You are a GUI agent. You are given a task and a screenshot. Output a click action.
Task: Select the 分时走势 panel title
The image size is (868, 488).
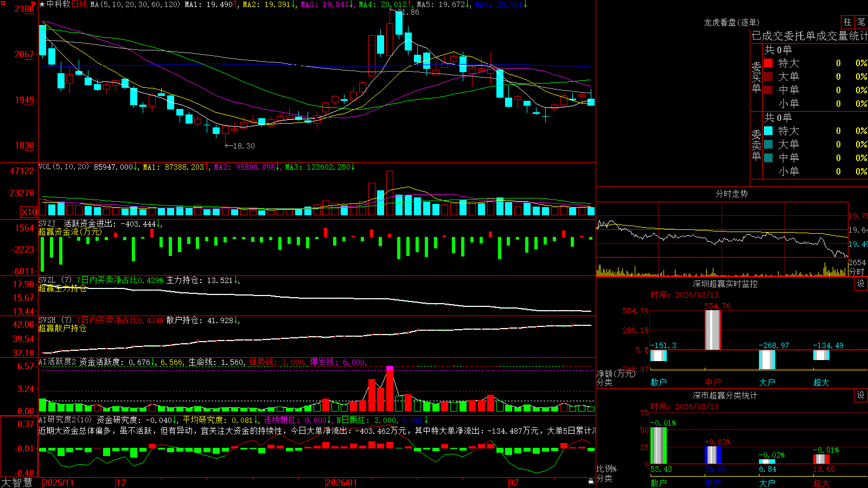click(731, 194)
